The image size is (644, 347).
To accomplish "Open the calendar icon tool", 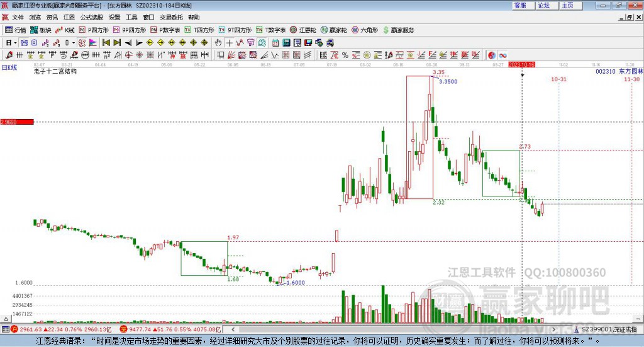I will coord(275,43).
